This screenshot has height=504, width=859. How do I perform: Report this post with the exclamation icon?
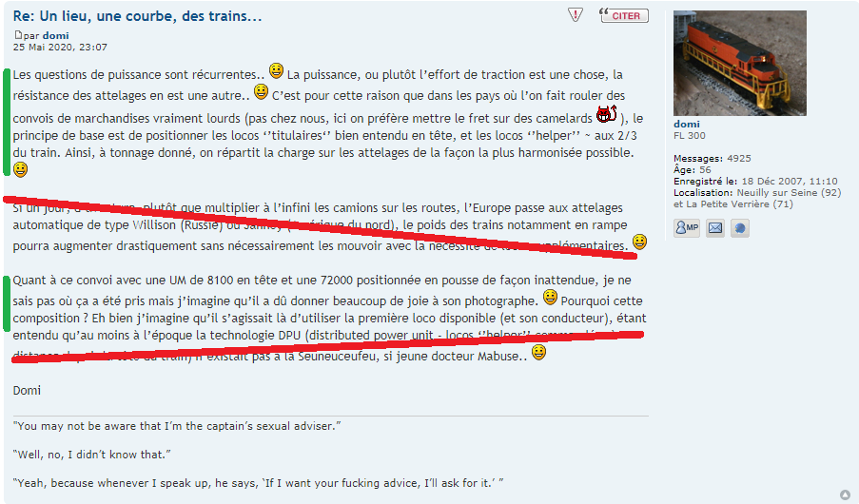click(x=576, y=15)
